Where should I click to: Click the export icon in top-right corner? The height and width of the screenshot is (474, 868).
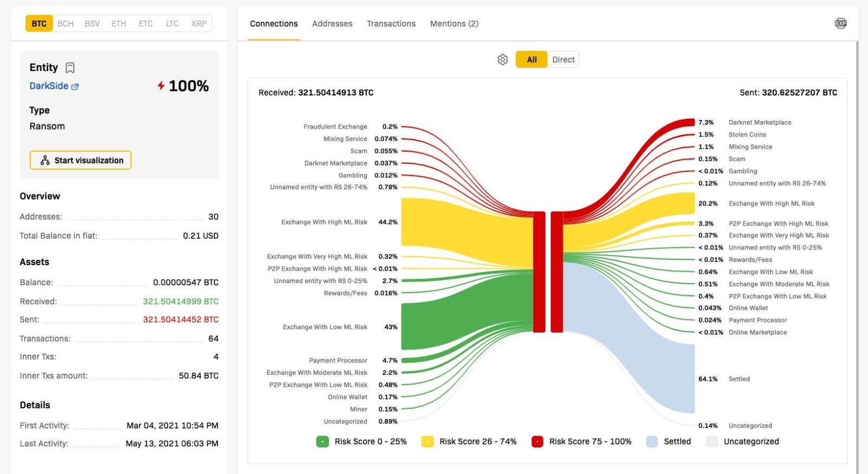[840, 23]
